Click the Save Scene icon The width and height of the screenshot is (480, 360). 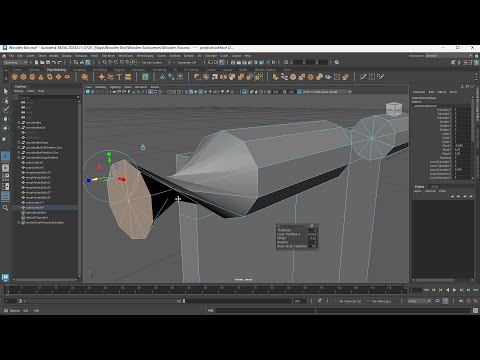coord(48,62)
